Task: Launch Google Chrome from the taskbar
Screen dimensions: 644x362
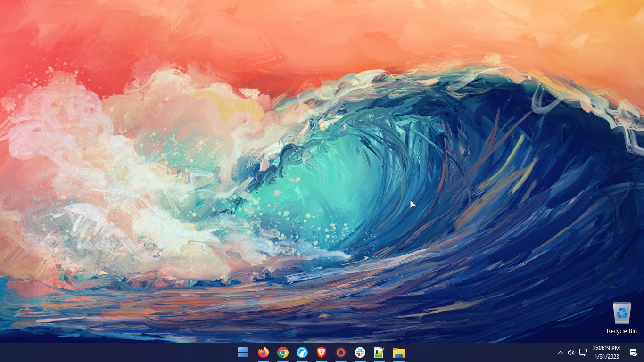Action: (x=283, y=353)
